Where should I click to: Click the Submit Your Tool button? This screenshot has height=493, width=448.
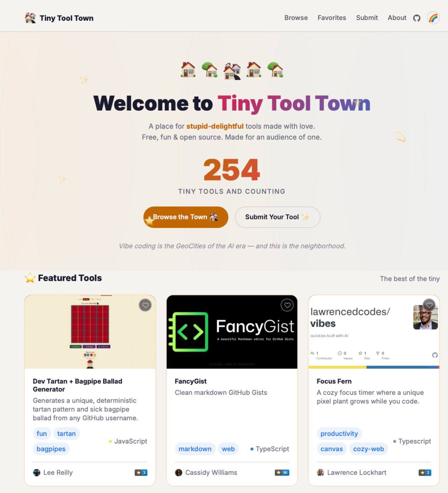click(277, 217)
